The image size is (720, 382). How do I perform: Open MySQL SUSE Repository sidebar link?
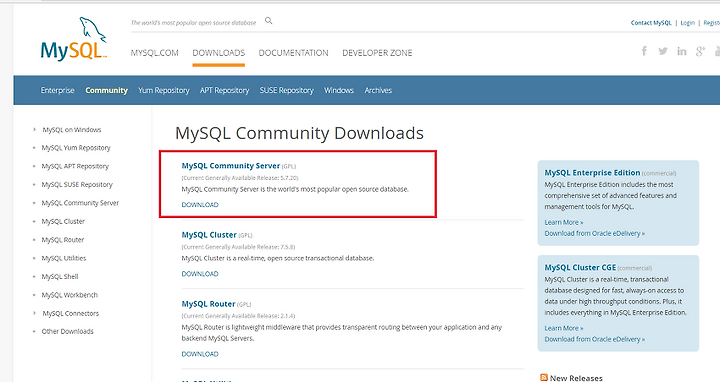[77, 185]
